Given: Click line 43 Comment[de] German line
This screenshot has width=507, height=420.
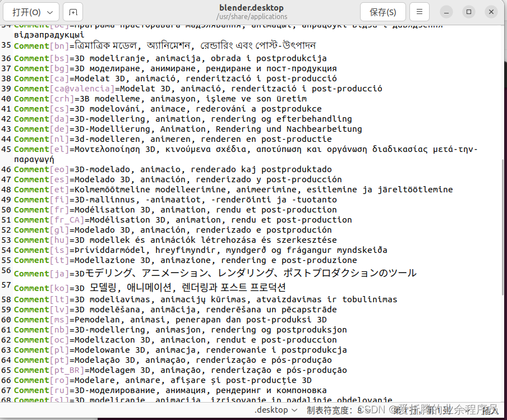Looking at the screenshot, I should point(188,128).
